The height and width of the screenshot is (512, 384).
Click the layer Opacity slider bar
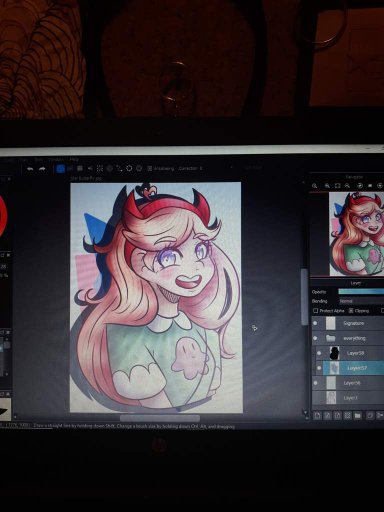coord(361,292)
